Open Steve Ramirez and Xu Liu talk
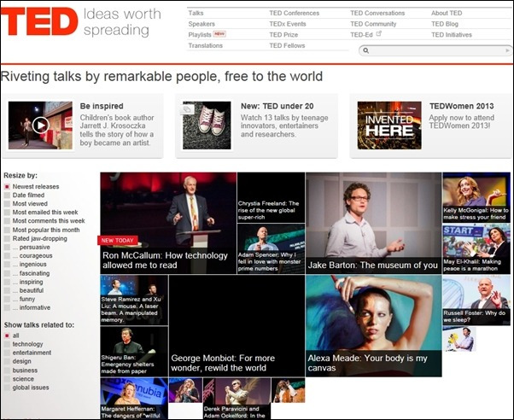514x420 pixels. [134, 300]
